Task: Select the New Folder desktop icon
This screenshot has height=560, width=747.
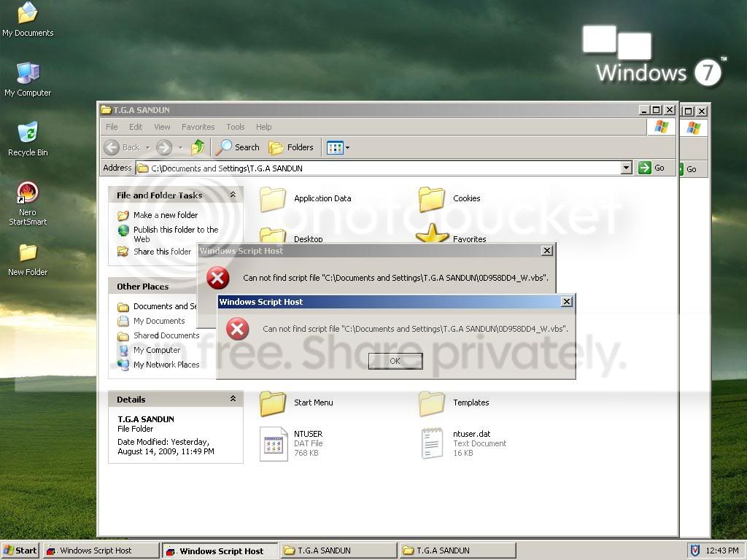Action: pyautogui.click(x=28, y=260)
